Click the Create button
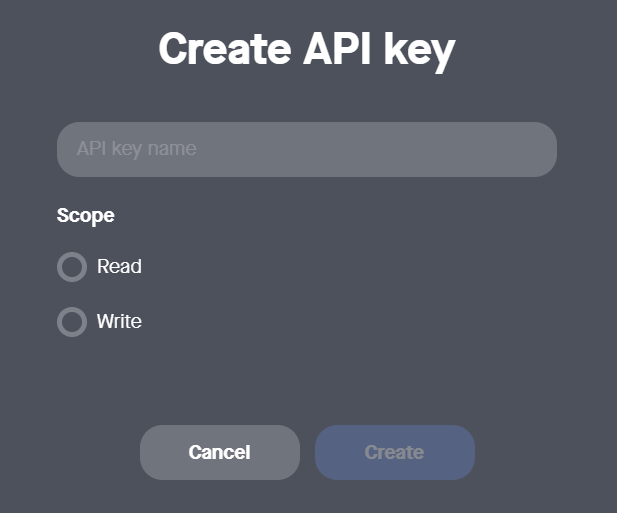 tap(394, 452)
